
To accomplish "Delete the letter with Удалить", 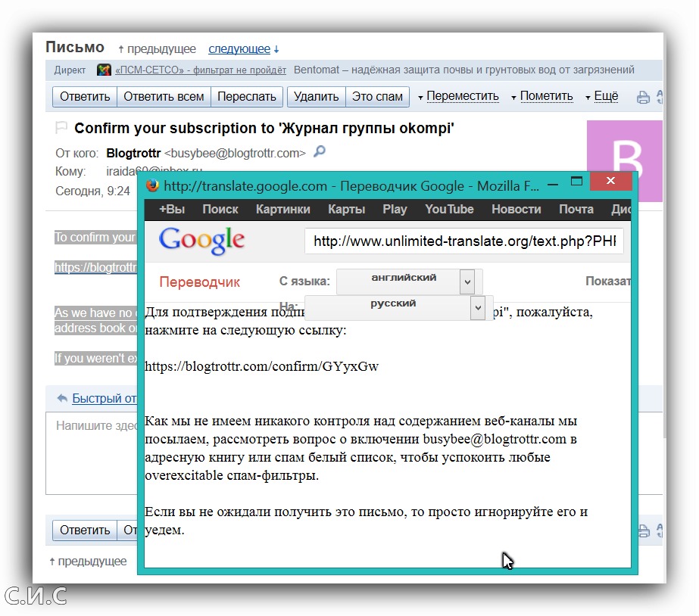I will coord(316,97).
